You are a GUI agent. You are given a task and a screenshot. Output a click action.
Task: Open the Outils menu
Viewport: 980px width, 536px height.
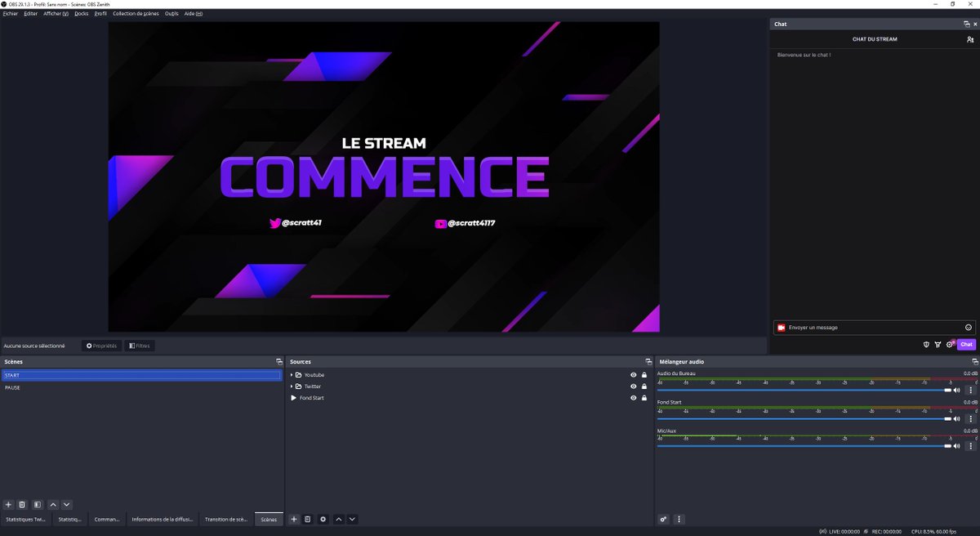(171, 14)
